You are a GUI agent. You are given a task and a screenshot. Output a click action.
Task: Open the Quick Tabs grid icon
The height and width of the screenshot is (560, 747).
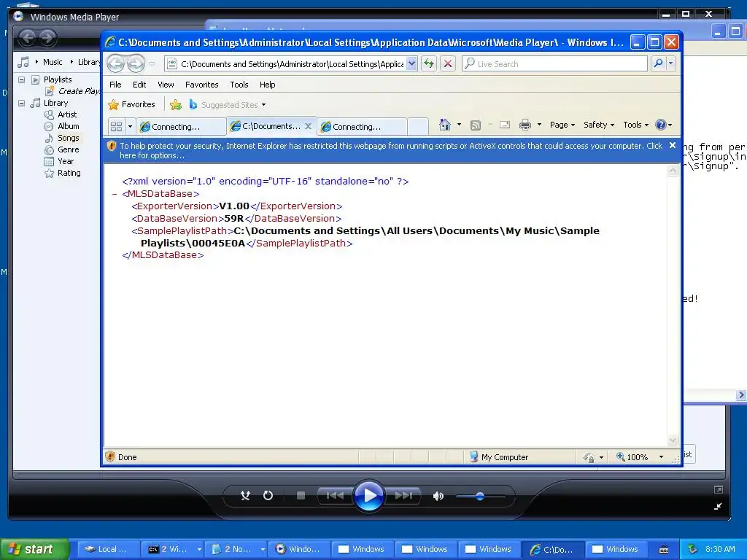point(116,126)
